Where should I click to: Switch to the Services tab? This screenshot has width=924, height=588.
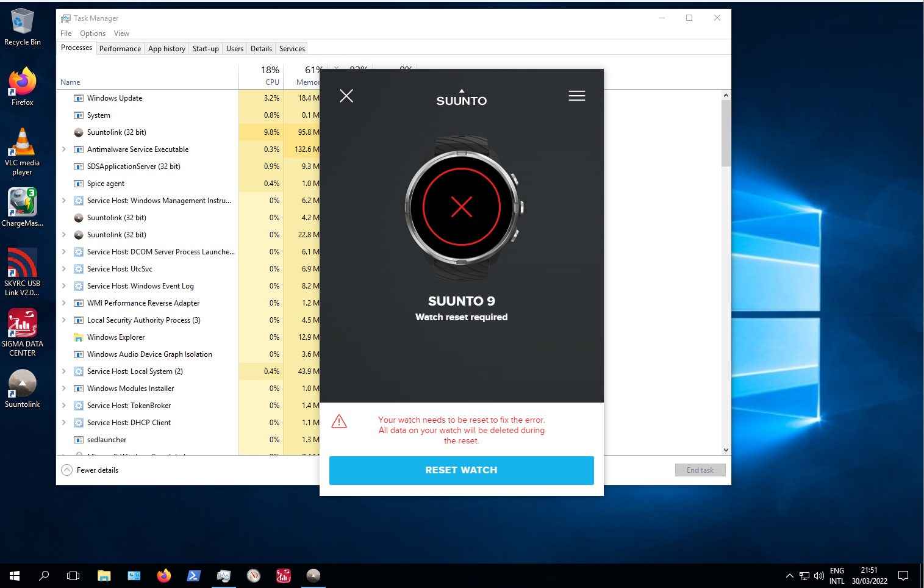[292, 49]
